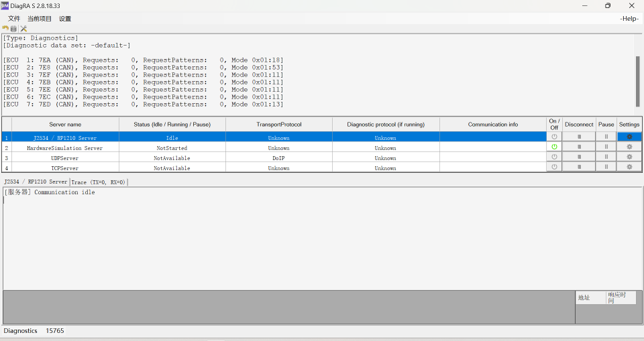Toggle On/Off for J2534 / RP1210 Server

(554, 137)
